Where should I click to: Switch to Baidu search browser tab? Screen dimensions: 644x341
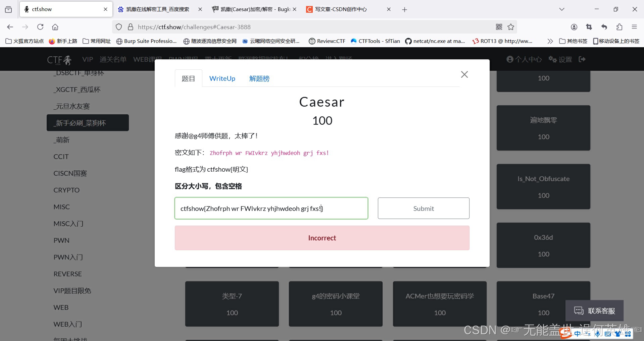[x=160, y=9]
